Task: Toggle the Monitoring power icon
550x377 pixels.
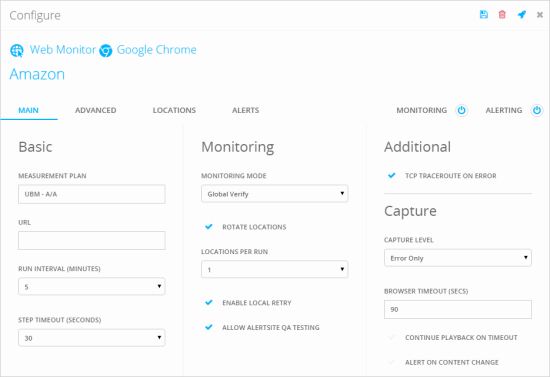Action: point(462,110)
